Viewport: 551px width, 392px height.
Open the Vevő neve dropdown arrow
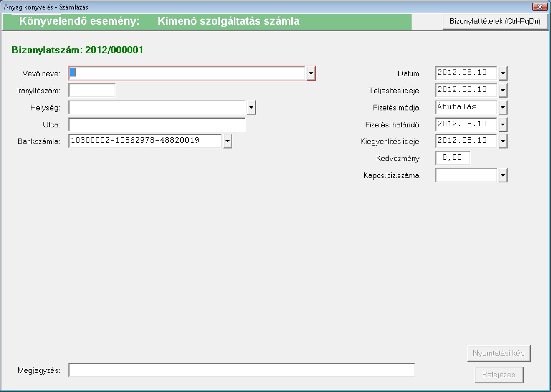[x=311, y=74]
